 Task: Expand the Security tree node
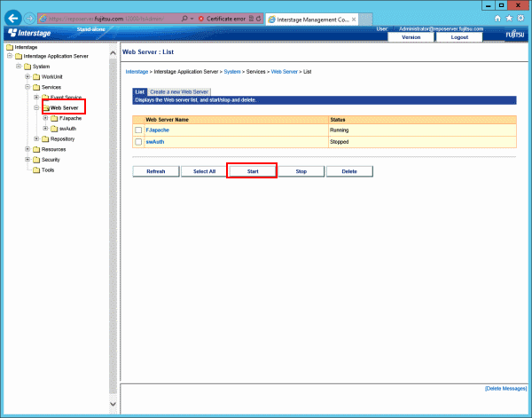point(27,159)
